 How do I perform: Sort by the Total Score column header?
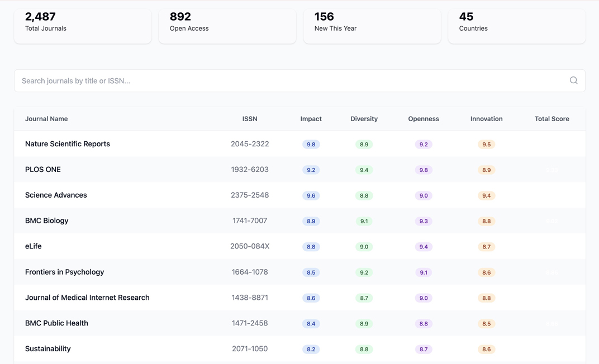(x=552, y=119)
